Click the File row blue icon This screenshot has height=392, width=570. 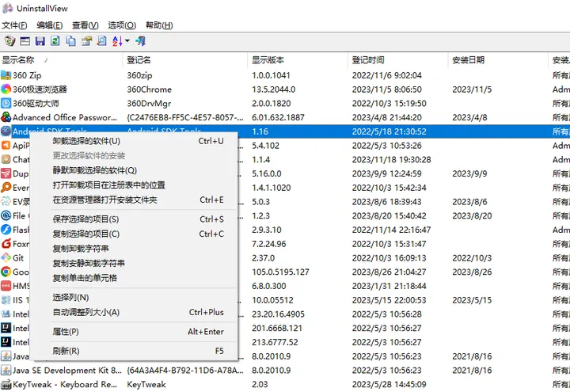(6, 215)
